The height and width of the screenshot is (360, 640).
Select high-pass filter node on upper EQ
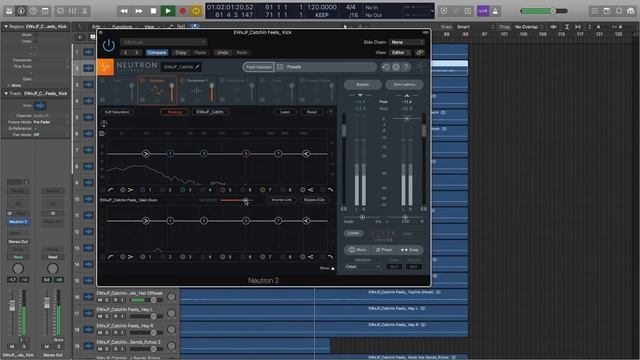coord(146,154)
